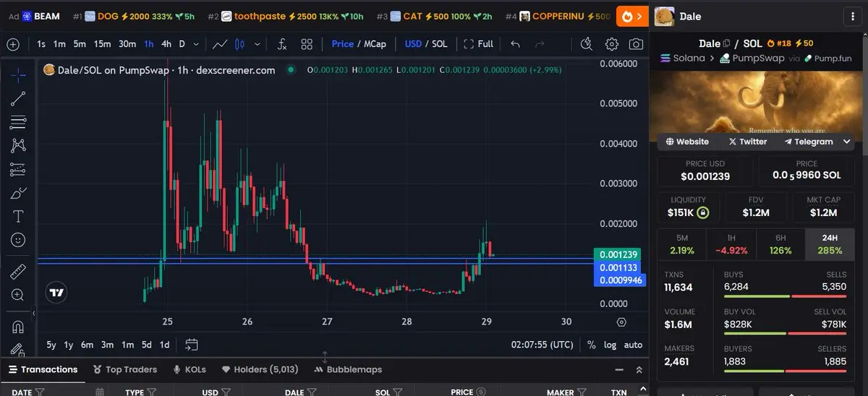Open the indicators fx menu
This screenshot has width=868, height=396.
point(282,44)
